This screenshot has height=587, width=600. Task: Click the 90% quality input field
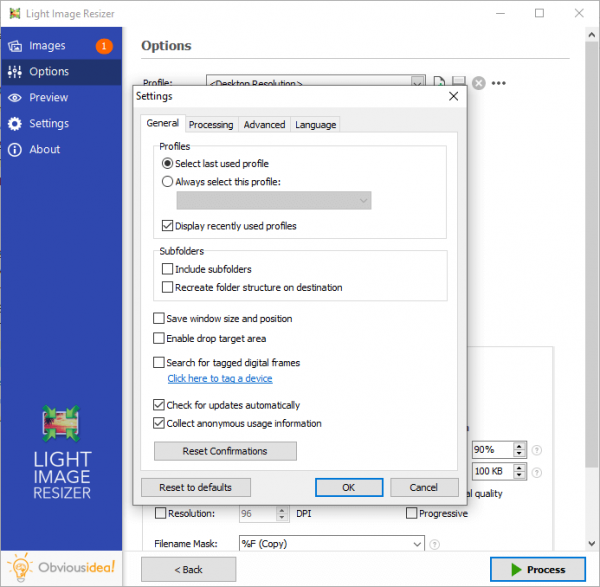[x=493, y=450]
